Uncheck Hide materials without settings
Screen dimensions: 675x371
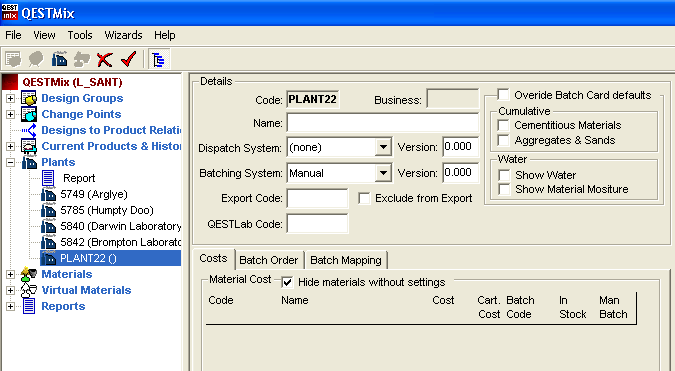pyautogui.click(x=287, y=282)
